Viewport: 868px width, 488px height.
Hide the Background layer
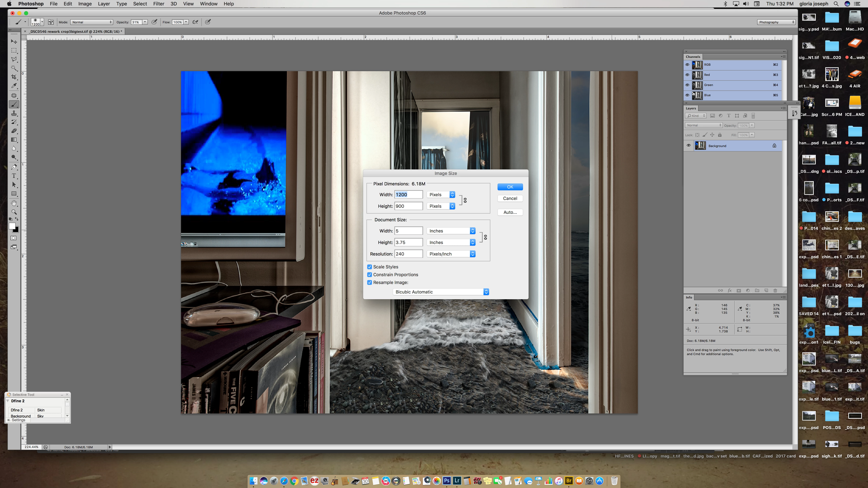tap(688, 146)
